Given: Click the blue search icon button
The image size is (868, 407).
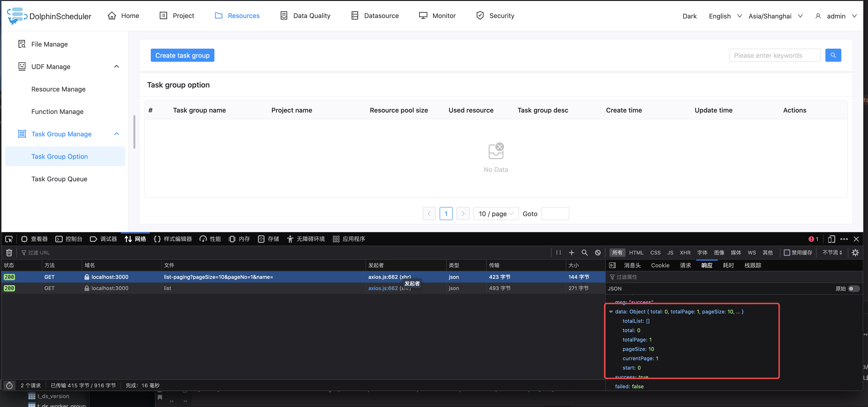Looking at the screenshot, I should 833,55.
